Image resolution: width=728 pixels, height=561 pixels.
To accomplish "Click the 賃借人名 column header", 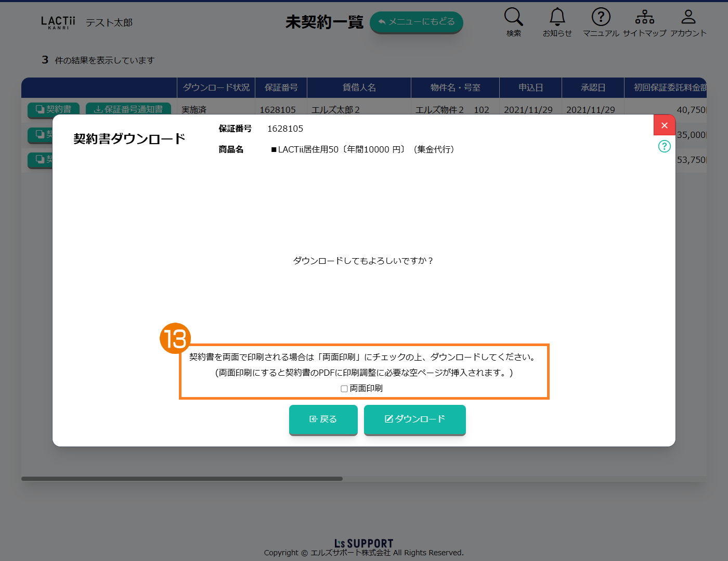I will pyautogui.click(x=359, y=87).
